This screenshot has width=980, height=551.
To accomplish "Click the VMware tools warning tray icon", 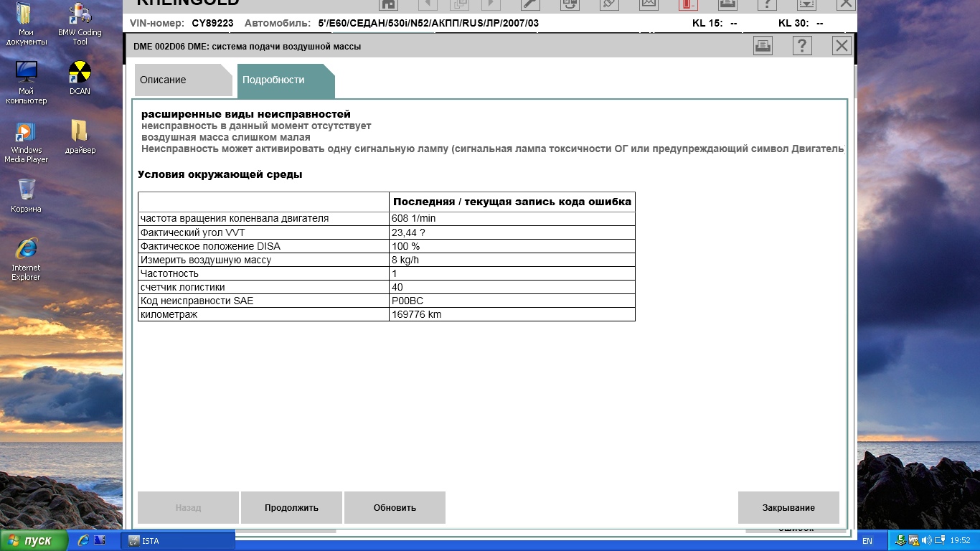I will tap(914, 540).
